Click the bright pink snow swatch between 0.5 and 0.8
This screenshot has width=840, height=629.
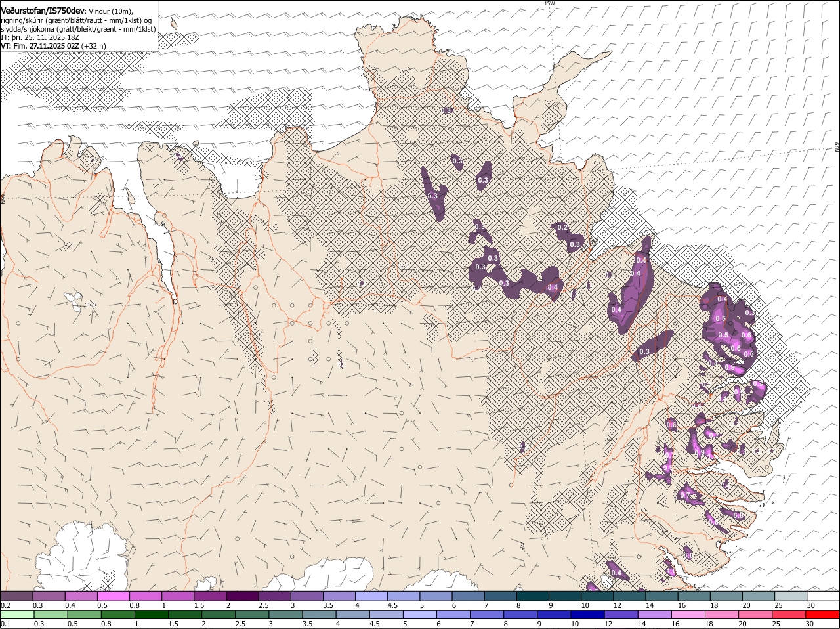pyautogui.click(x=113, y=596)
